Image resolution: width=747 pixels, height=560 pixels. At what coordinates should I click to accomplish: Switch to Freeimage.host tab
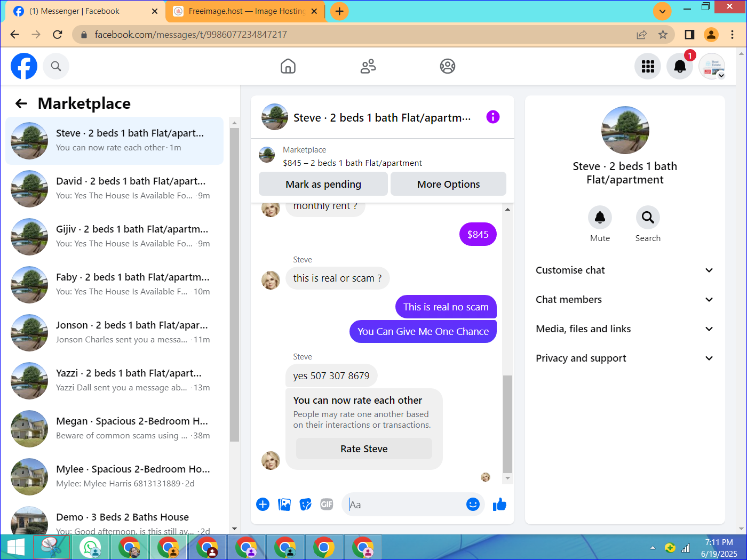pyautogui.click(x=245, y=11)
